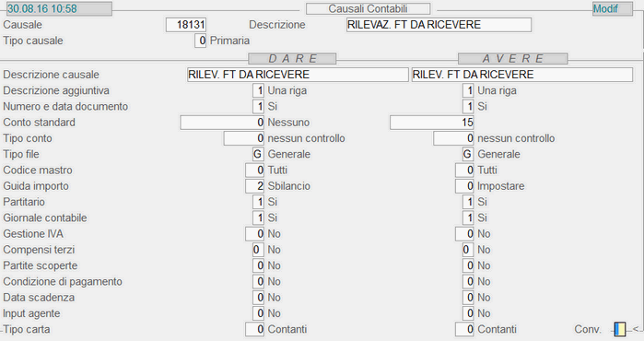The height and width of the screenshot is (341, 644).
Task: Click the 'Conv.' label
Action: pos(587,330)
